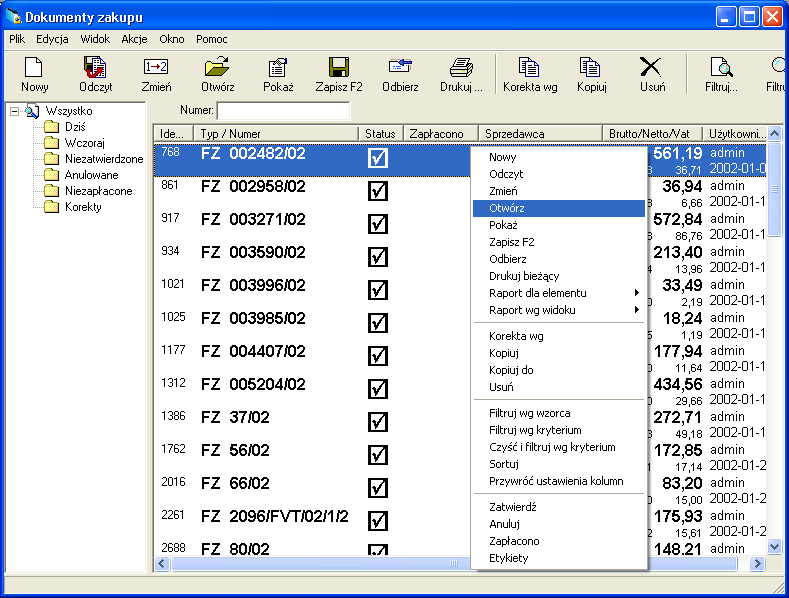
Task: Sort by Brutto/Netto/Vat column header
Action: point(653,134)
